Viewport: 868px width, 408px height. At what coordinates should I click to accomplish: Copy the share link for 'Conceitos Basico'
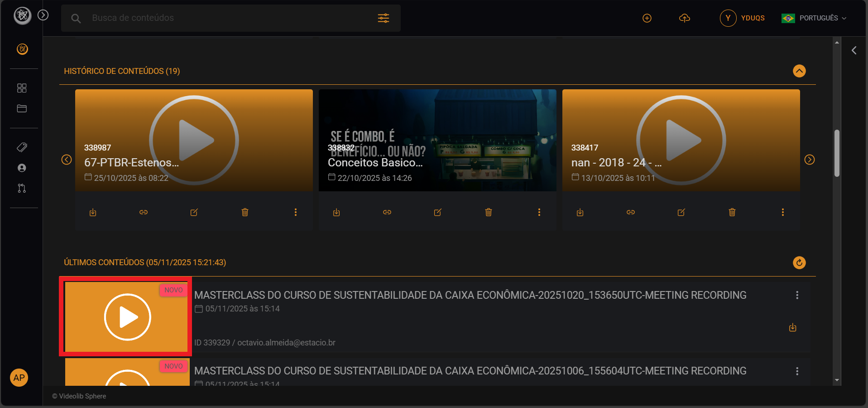pos(387,212)
